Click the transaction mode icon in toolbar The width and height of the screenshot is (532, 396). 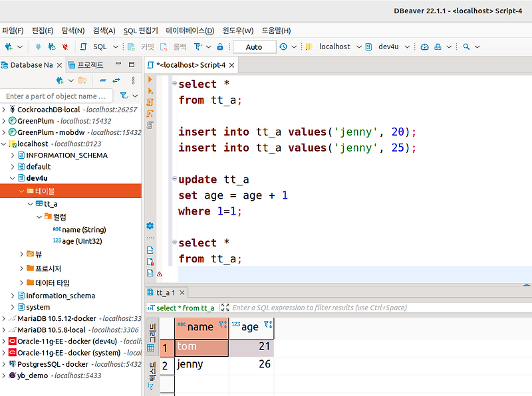click(198, 47)
